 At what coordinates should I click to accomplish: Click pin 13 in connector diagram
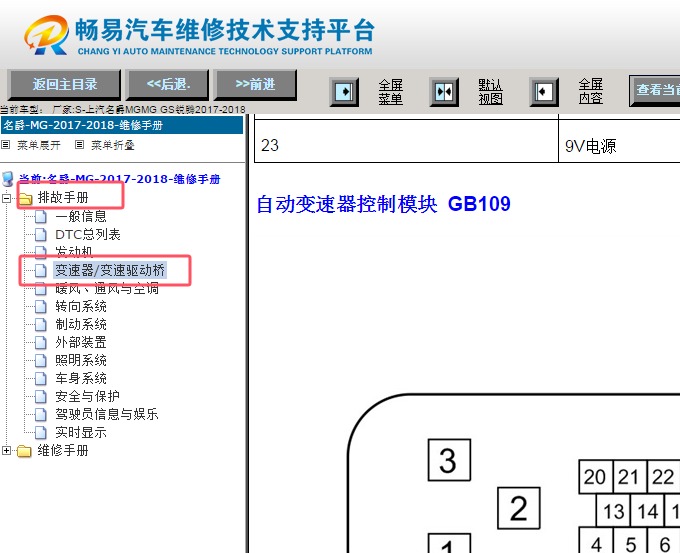pyautogui.click(x=613, y=511)
